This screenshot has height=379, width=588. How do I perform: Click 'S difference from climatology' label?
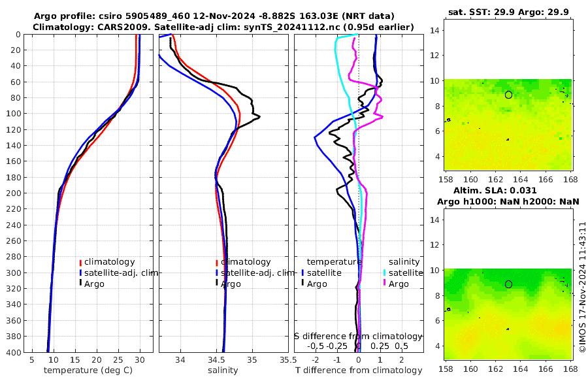coord(358,337)
